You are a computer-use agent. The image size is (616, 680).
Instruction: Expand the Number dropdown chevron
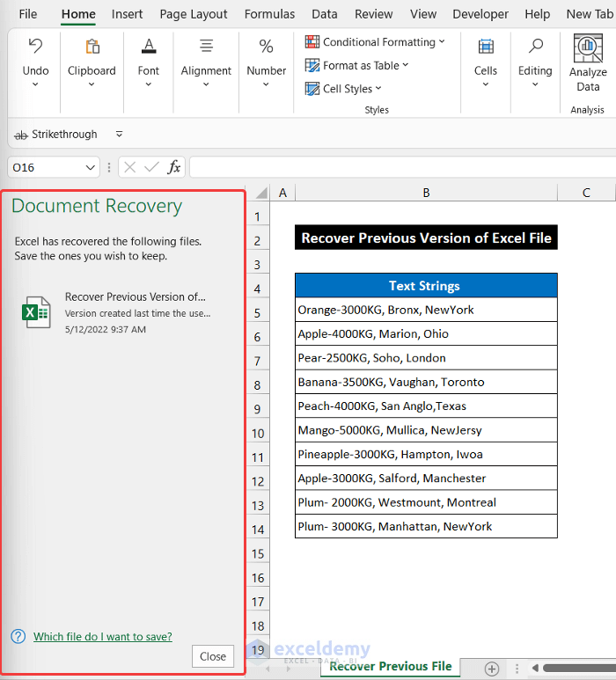pos(266,84)
